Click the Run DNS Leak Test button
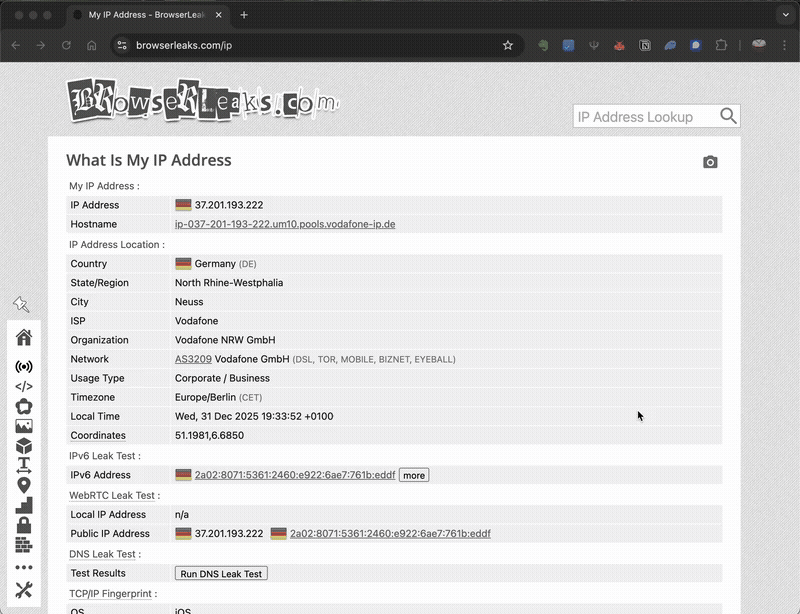This screenshot has height=614, width=800. (x=221, y=574)
